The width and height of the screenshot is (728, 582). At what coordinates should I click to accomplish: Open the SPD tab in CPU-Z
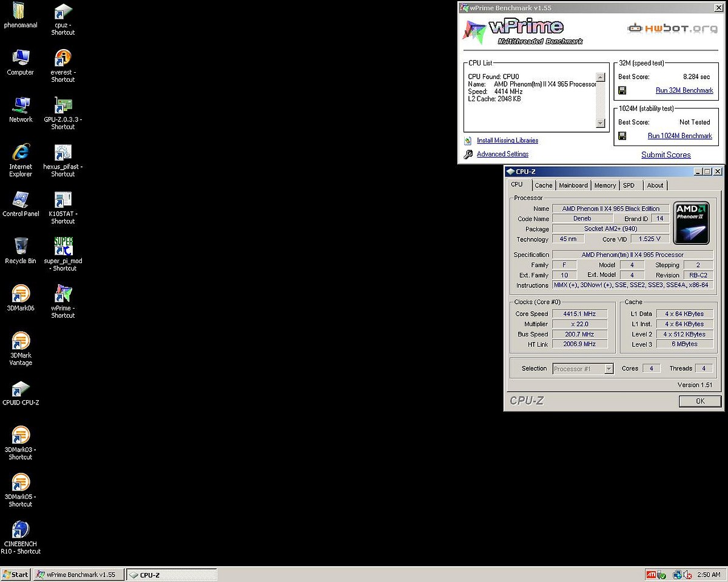(629, 186)
